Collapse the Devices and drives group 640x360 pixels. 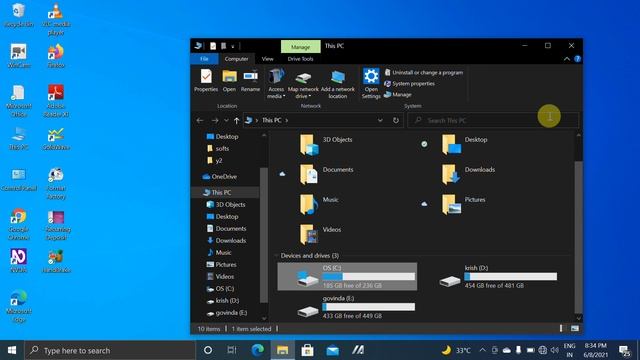pyautogui.click(x=276, y=256)
